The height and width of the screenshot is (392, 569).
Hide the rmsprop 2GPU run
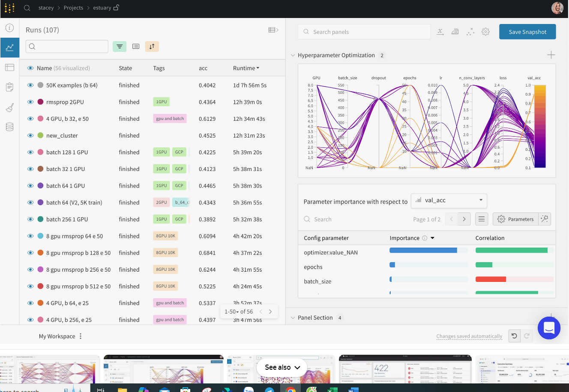click(x=30, y=102)
